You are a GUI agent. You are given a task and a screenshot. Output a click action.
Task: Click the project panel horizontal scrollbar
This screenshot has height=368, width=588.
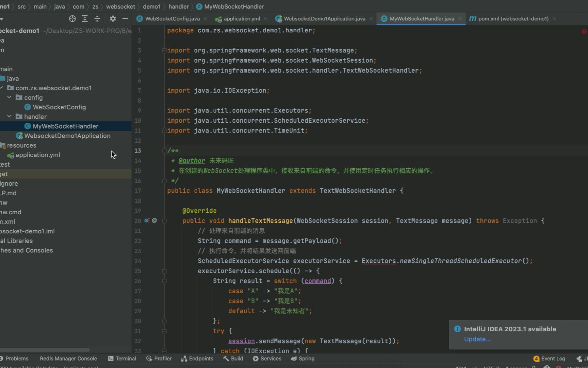(x=45, y=350)
